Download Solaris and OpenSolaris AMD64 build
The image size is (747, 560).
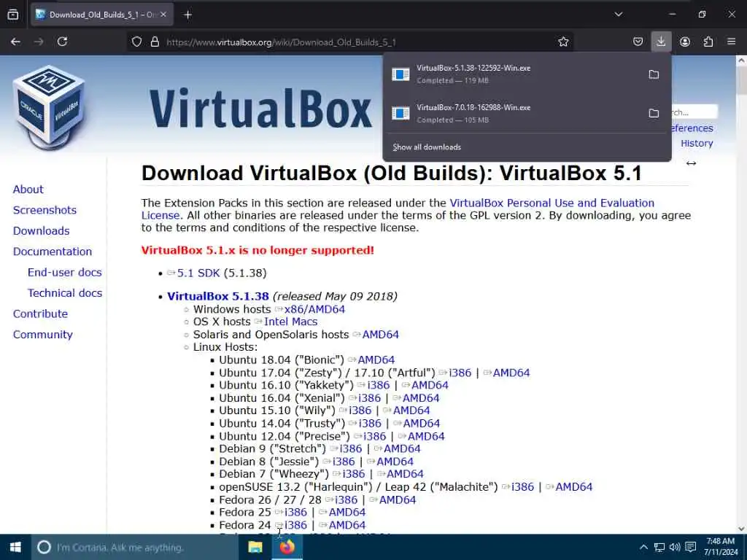point(380,335)
